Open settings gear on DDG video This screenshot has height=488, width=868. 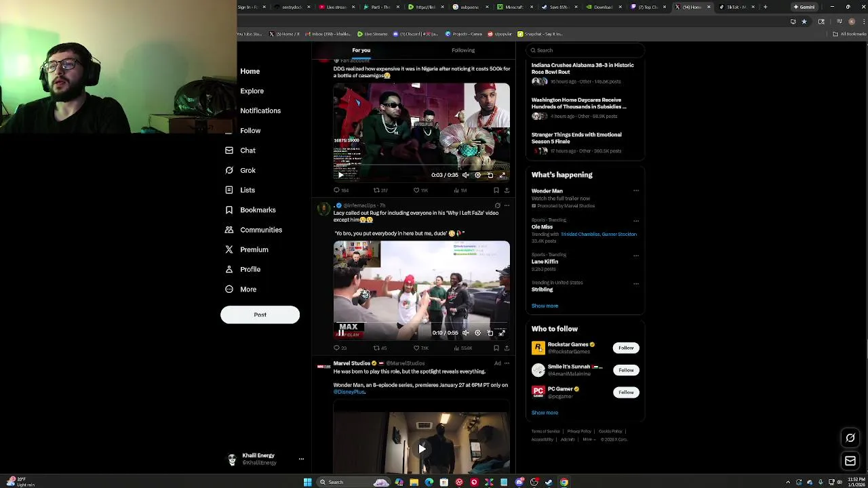477,175
